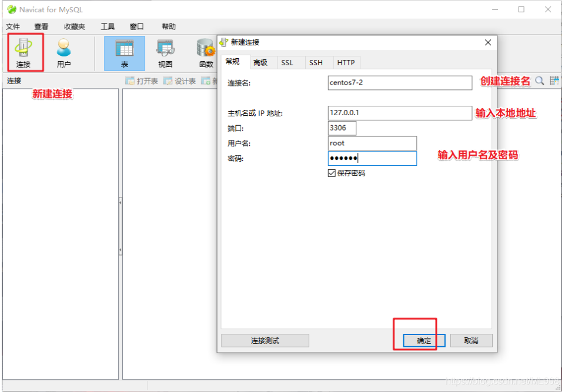Open the 工具 menu

pos(108,26)
